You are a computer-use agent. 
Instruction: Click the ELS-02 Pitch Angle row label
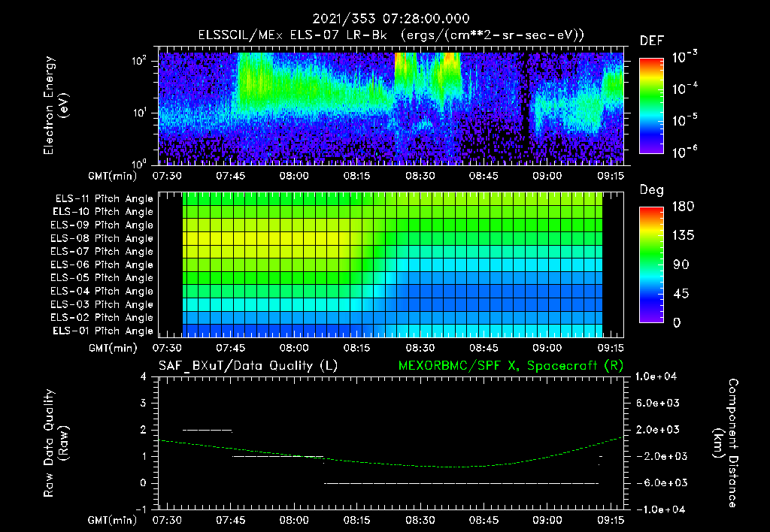pos(102,318)
